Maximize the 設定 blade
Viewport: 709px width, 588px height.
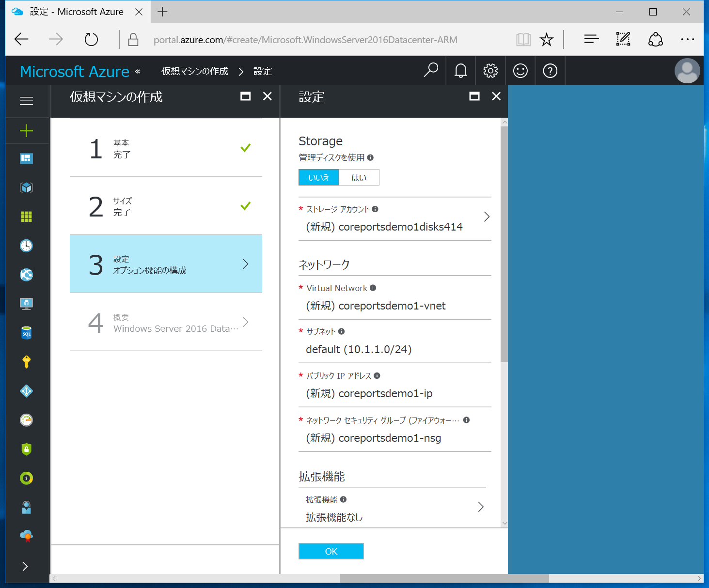click(x=474, y=96)
